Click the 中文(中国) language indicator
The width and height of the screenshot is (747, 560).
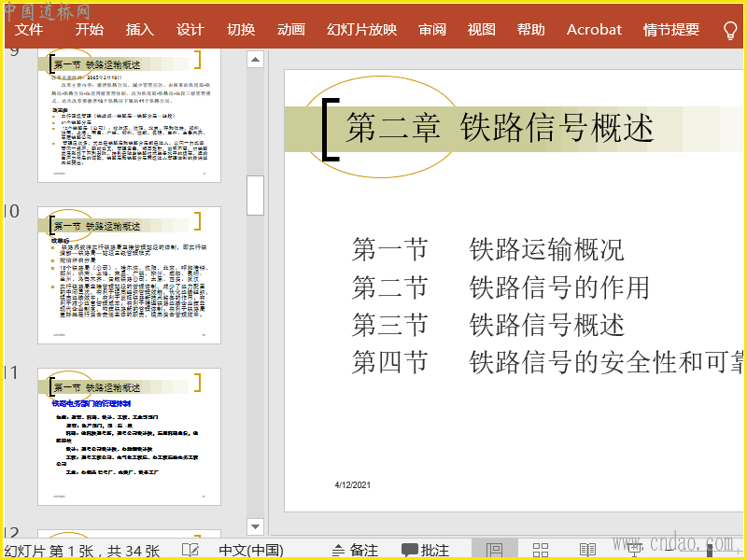251,551
